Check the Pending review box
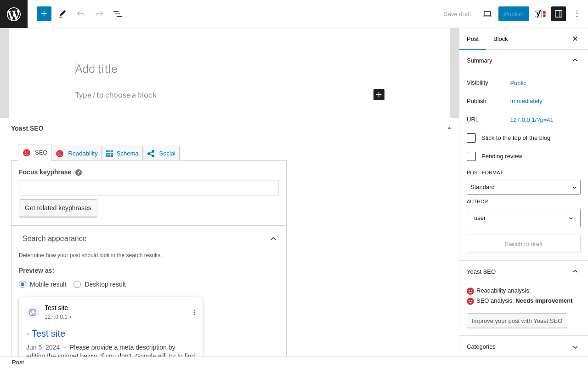Viewport: 588px width, 368px height. [x=471, y=156]
